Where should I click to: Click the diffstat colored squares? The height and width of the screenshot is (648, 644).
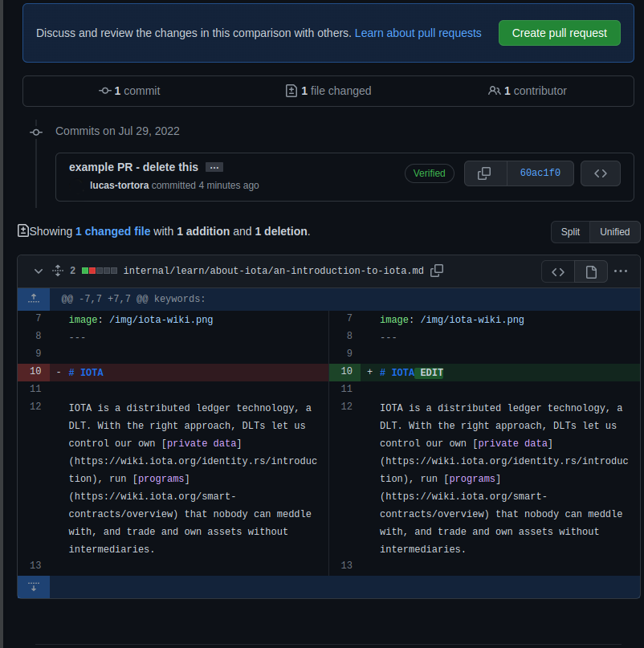(100, 271)
